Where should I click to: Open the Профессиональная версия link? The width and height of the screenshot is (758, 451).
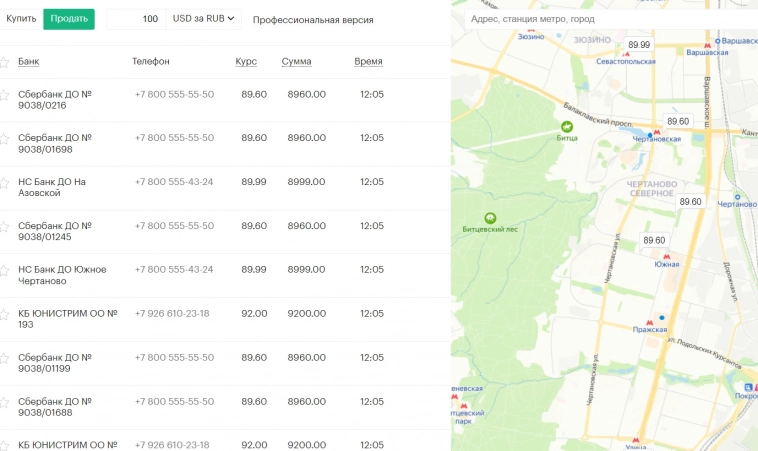pyautogui.click(x=313, y=20)
